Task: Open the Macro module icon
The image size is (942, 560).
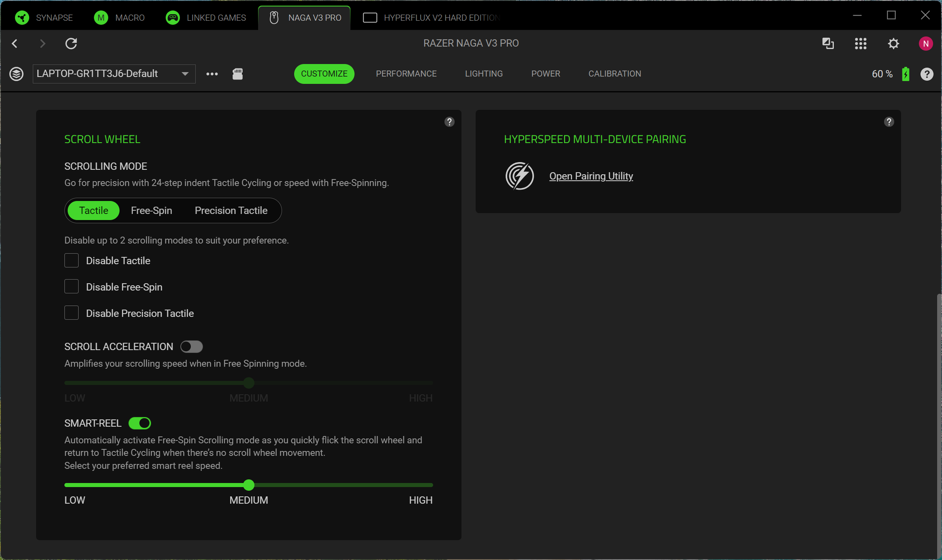Action: [x=101, y=18]
